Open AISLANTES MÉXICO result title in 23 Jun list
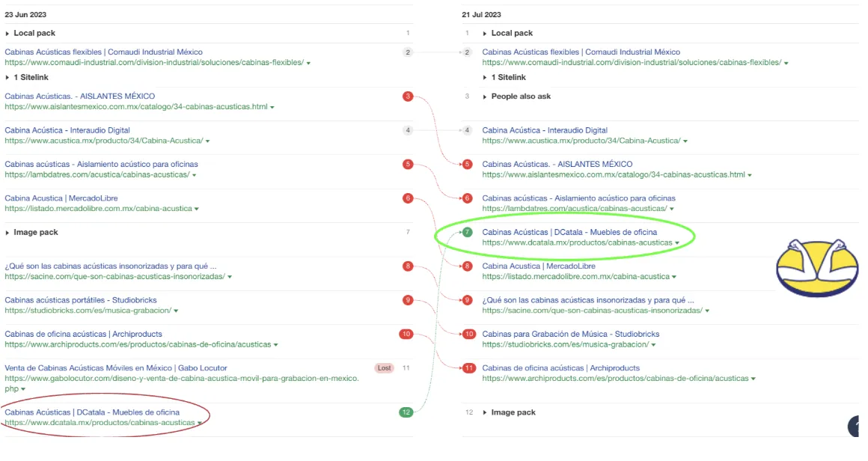 [80, 97]
